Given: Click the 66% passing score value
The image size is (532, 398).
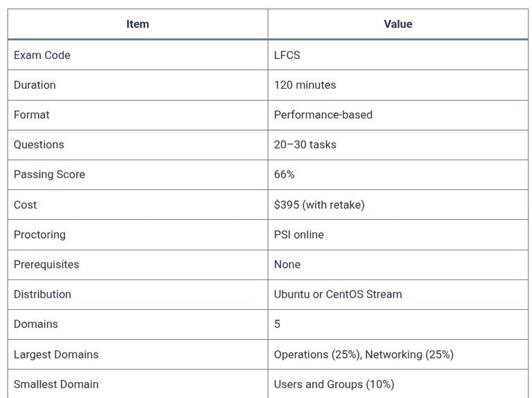Looking at the screenshot, I should pyautogui.click(x=284, y=175).
